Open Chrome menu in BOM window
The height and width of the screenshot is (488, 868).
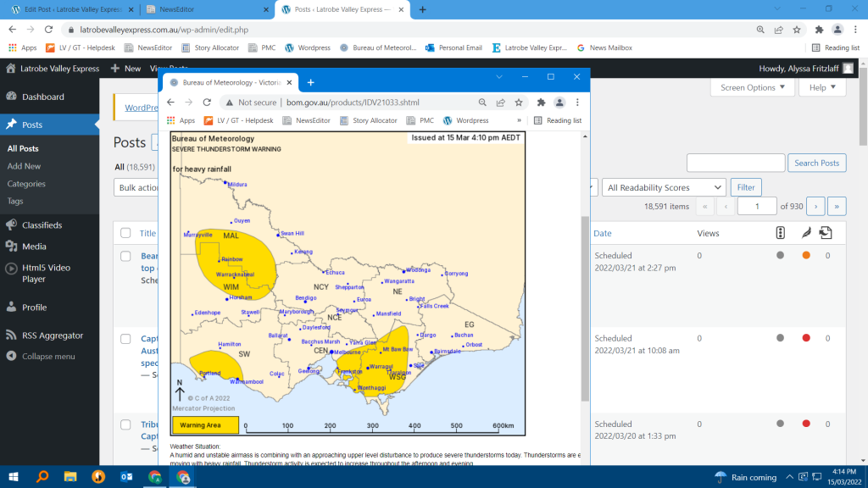pyautogui.click(x=577, y=103)
